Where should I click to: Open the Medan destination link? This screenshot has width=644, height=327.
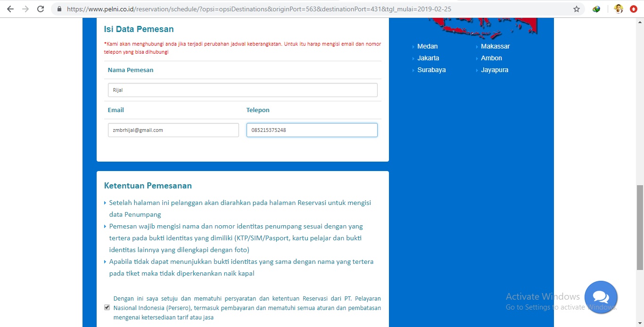427,46
